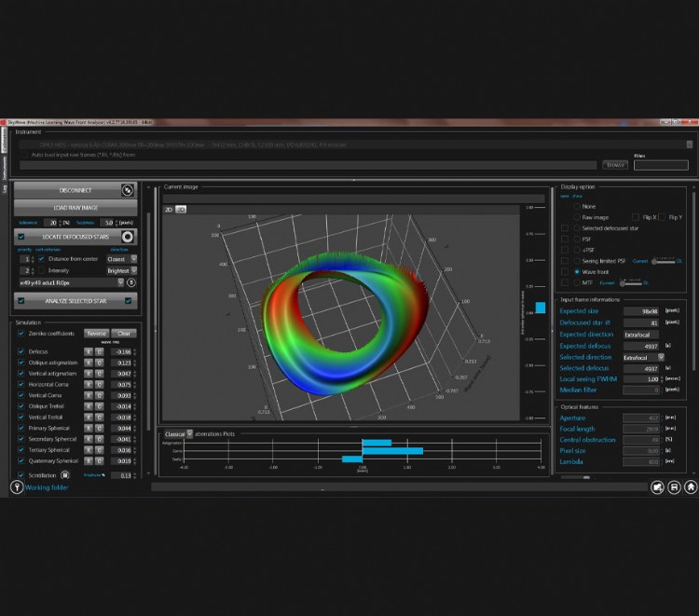Click the ring icon on Locate Defocused Stars
699x616 pixels.
pos(128,237)
